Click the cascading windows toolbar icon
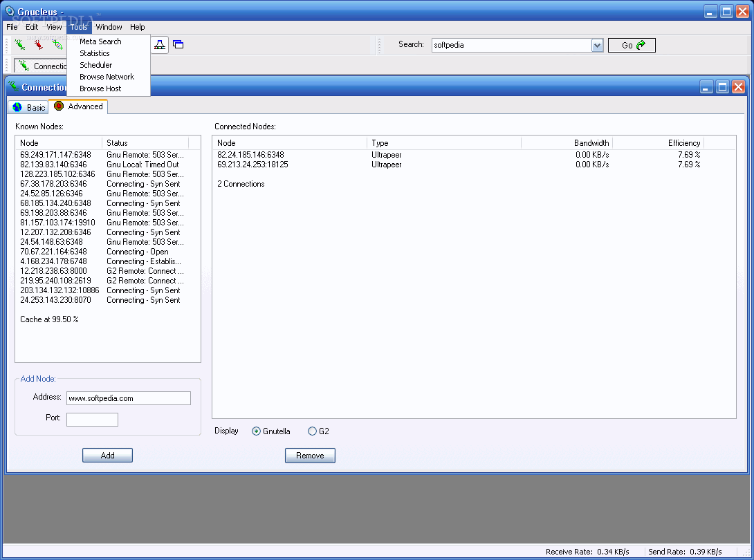The height and width of the screenshot is (560, 754). coord(178,45)
